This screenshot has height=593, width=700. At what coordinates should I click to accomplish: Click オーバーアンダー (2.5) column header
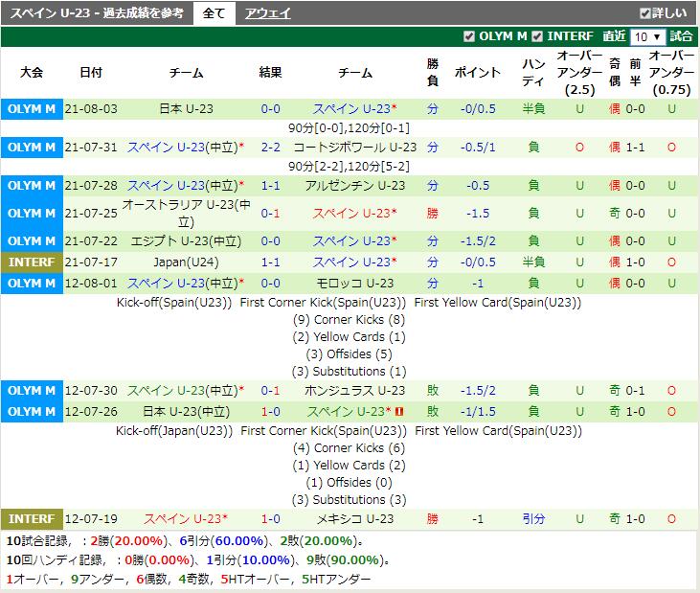click(x=579, y=73)
